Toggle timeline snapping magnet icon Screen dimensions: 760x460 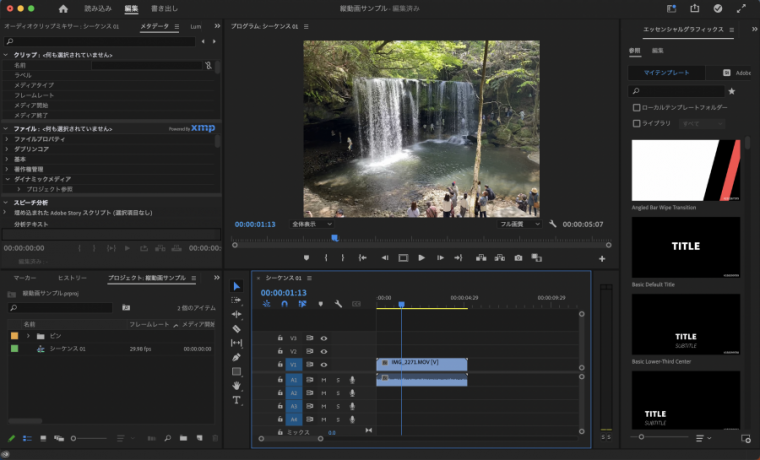(284, 304)
